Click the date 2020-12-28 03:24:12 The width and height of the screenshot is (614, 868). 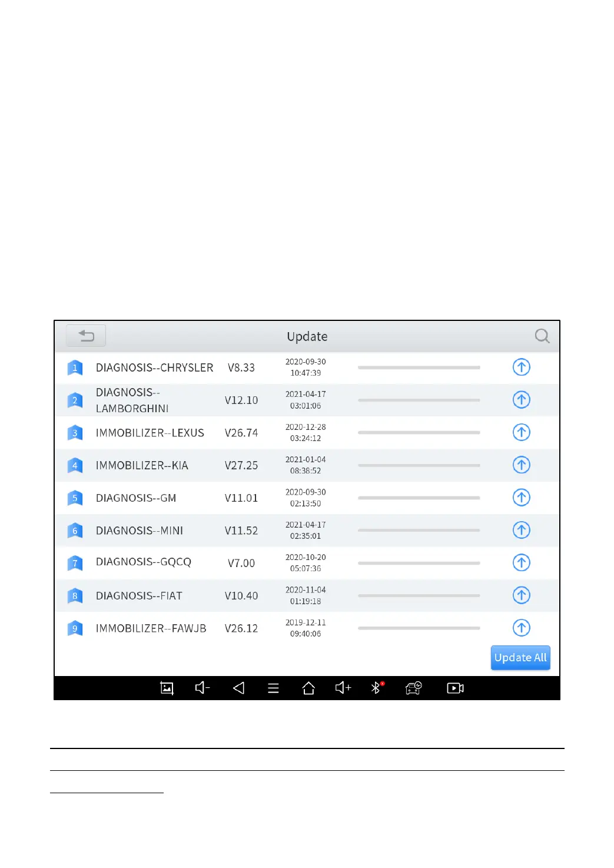pyautogui.click(x=306, y=433)
